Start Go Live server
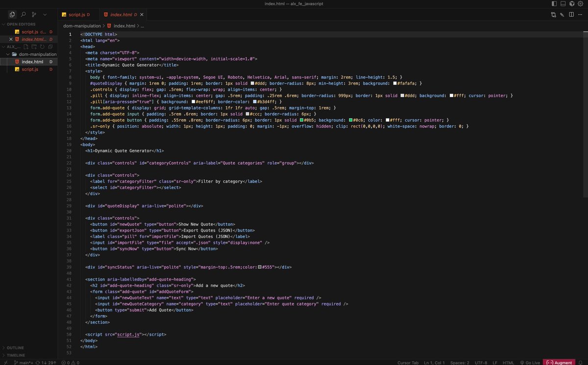 (x=530, y=363)
